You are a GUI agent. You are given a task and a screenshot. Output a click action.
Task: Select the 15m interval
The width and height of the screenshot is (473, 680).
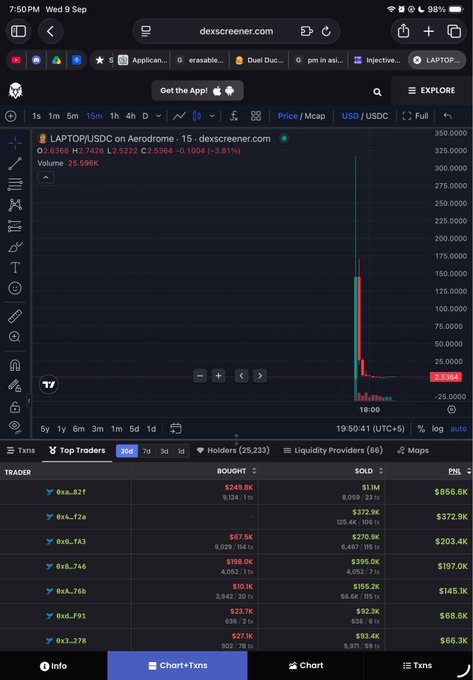94,116
